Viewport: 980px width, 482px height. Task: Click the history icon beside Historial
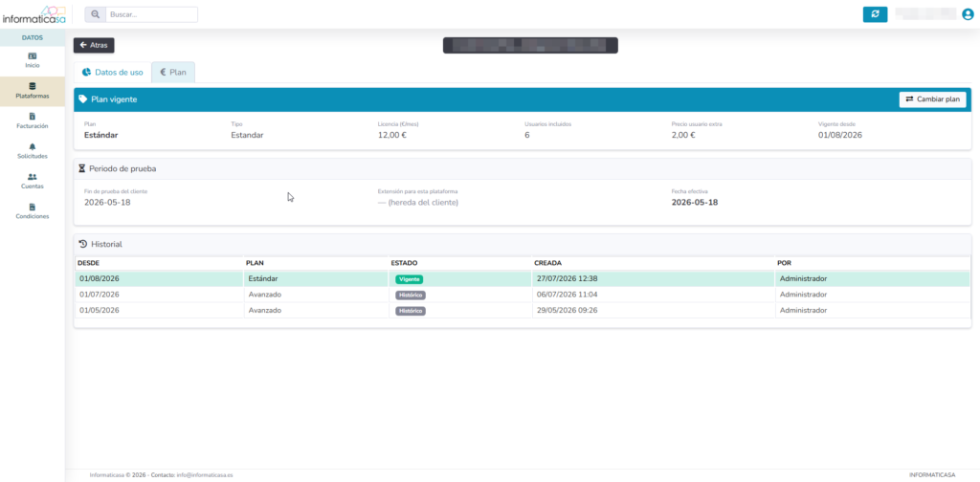(x=82, y=244)
